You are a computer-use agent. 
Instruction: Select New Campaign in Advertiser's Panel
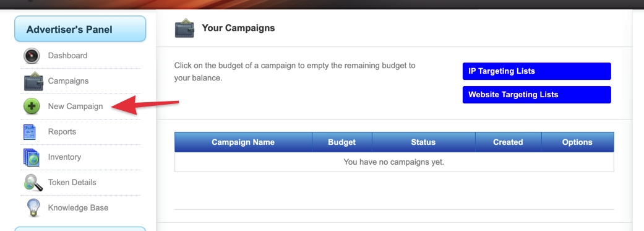(75, 106)
